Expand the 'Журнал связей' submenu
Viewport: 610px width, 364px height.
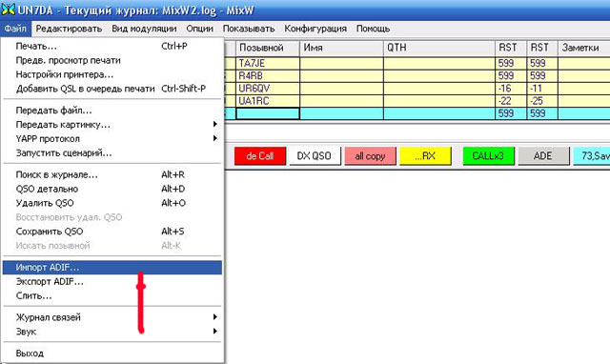pos(112,317)
